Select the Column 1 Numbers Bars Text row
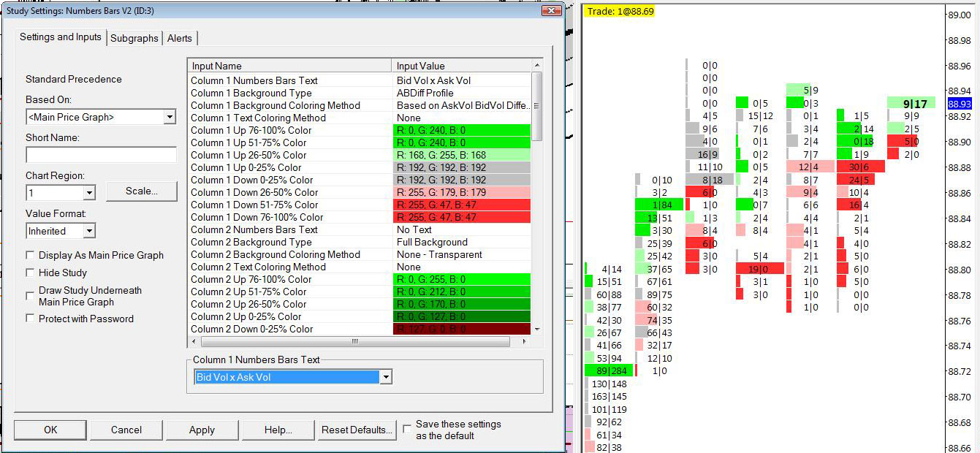 [360, 80]
